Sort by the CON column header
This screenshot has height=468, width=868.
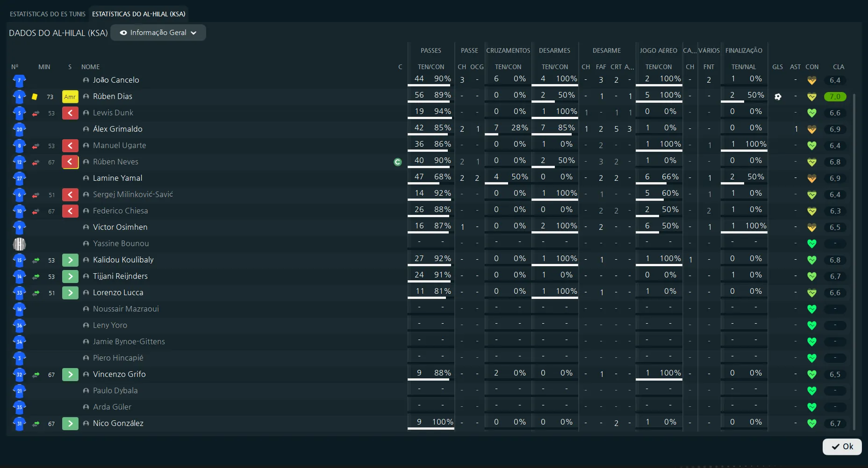[812, 67]
